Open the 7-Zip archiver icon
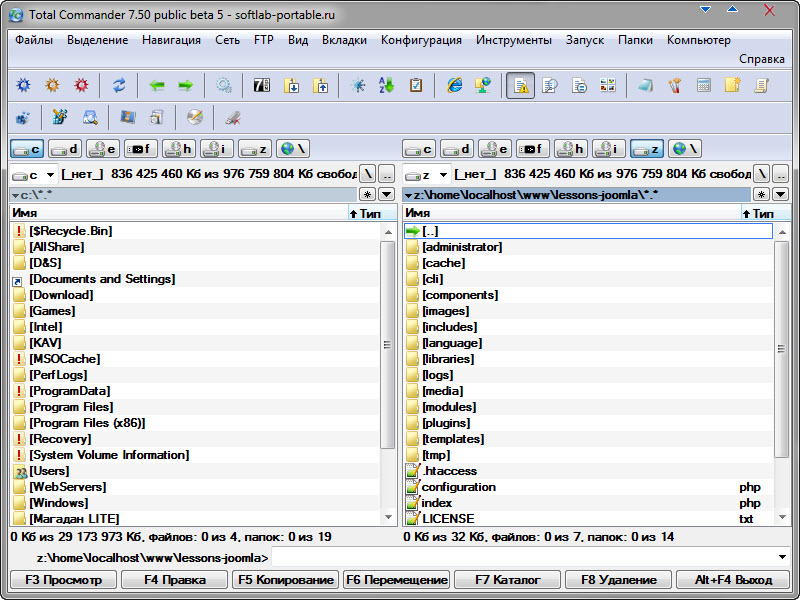This screenshot has width=800, height=600. coord(262,85)
